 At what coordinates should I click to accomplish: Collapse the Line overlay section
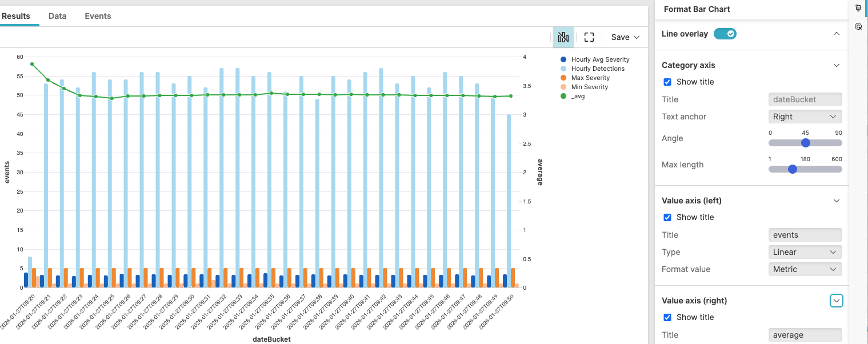pyautogui.click(x=836, y=34)
